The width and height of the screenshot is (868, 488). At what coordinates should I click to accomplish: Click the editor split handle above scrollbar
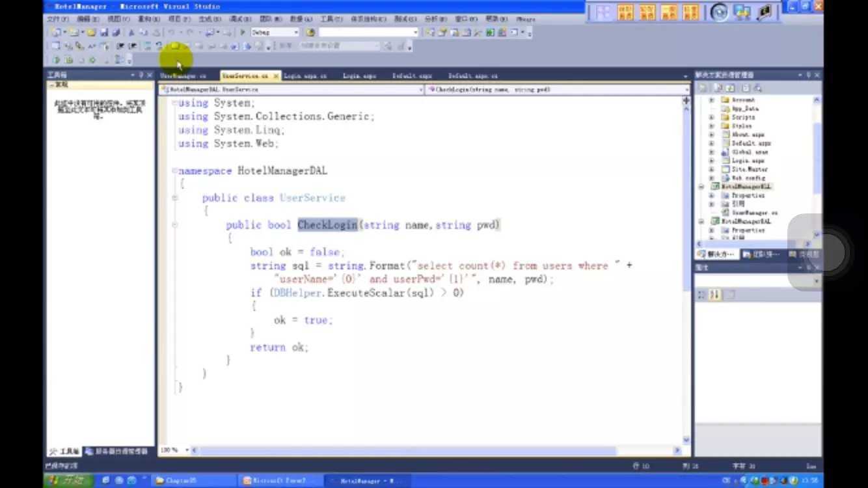686,100
